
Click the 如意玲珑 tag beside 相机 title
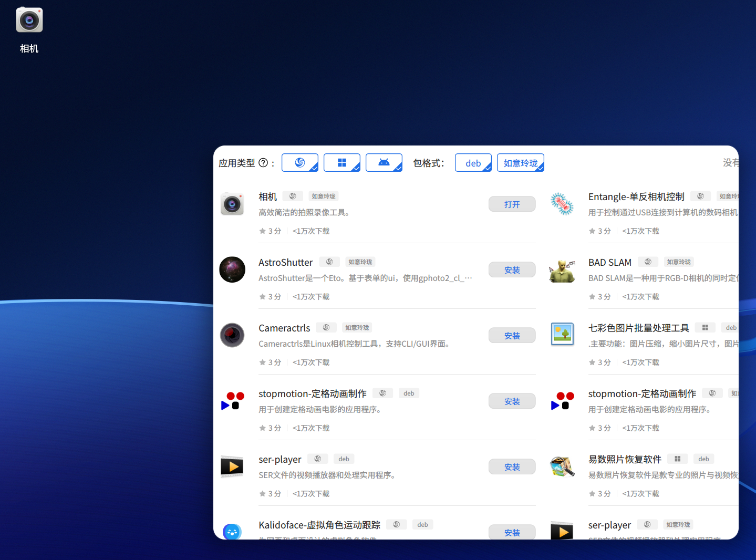323,196
